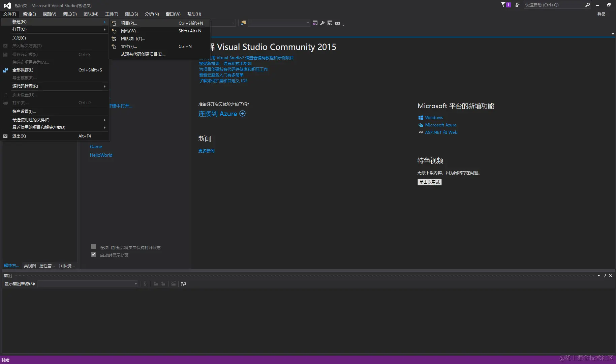Expand the New (新建) submenu
The height and width of the screenshot is (364, 616).
(x=55, y=22)
